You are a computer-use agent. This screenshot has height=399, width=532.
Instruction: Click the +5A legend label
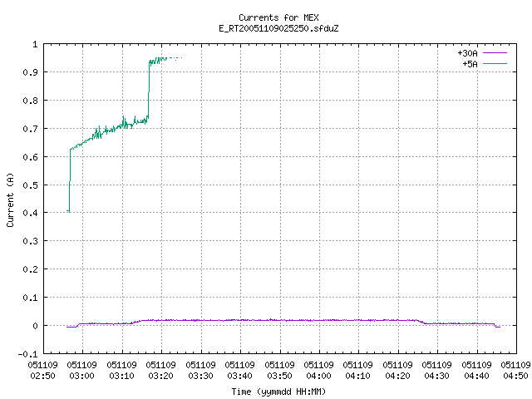coord(470,64)
